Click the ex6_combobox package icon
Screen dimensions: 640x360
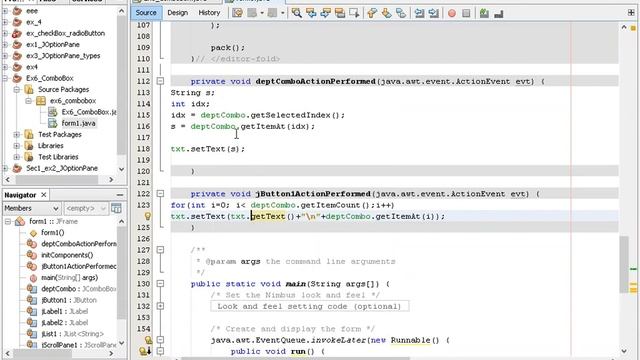click(x=41, y=100)
